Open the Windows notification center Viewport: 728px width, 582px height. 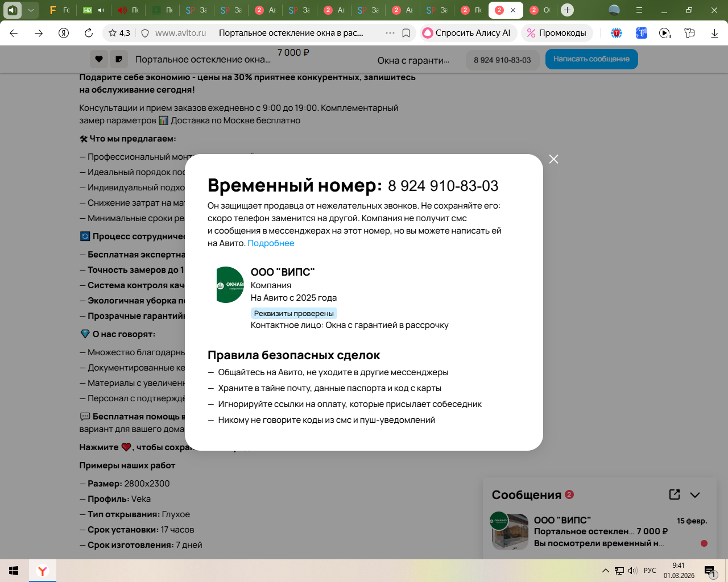710,571
